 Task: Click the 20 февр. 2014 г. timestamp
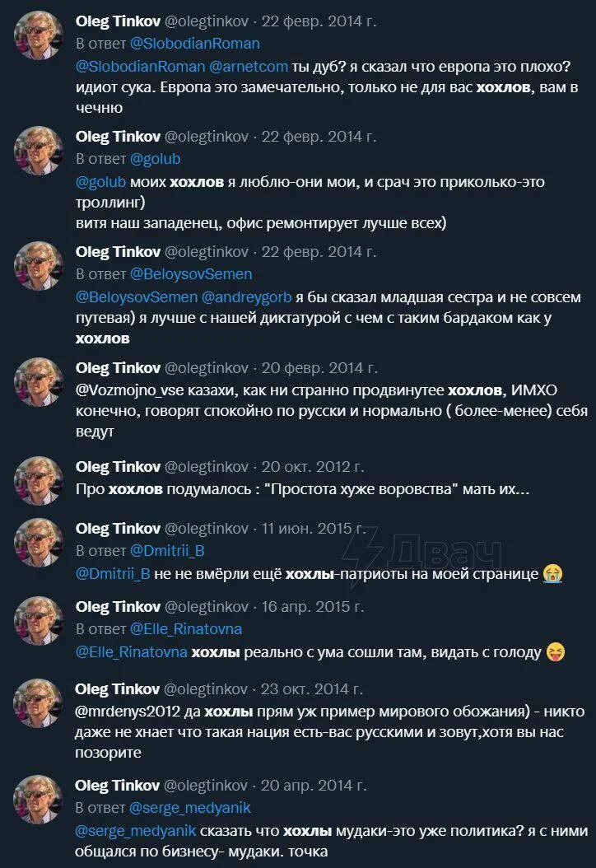click(x=319, y=367)
